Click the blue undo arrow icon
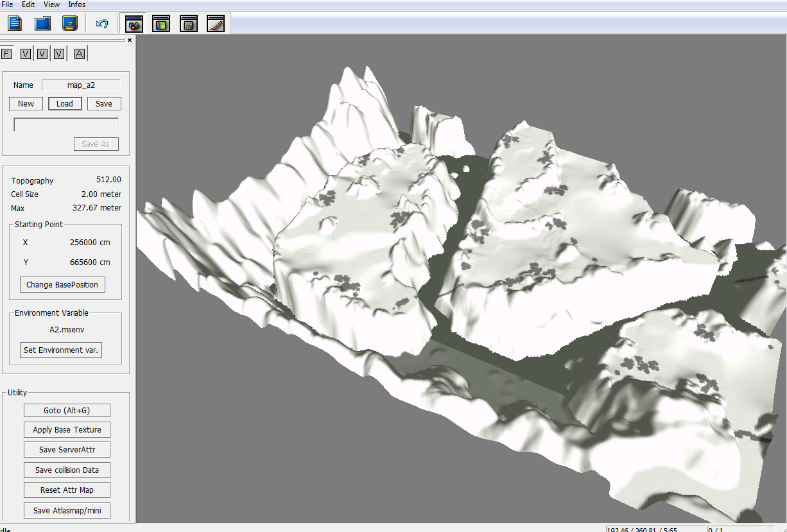 (101, 24)
